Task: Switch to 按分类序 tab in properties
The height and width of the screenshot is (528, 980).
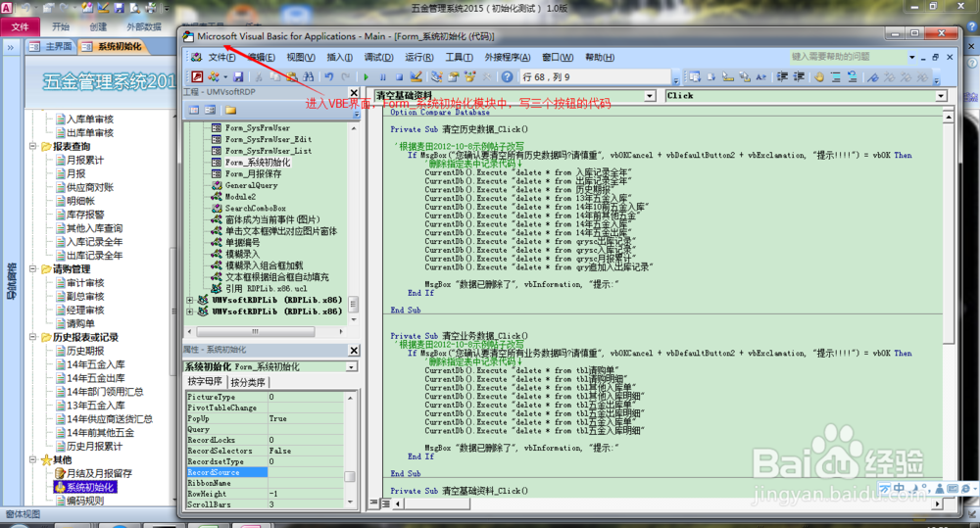Action: 248,382
